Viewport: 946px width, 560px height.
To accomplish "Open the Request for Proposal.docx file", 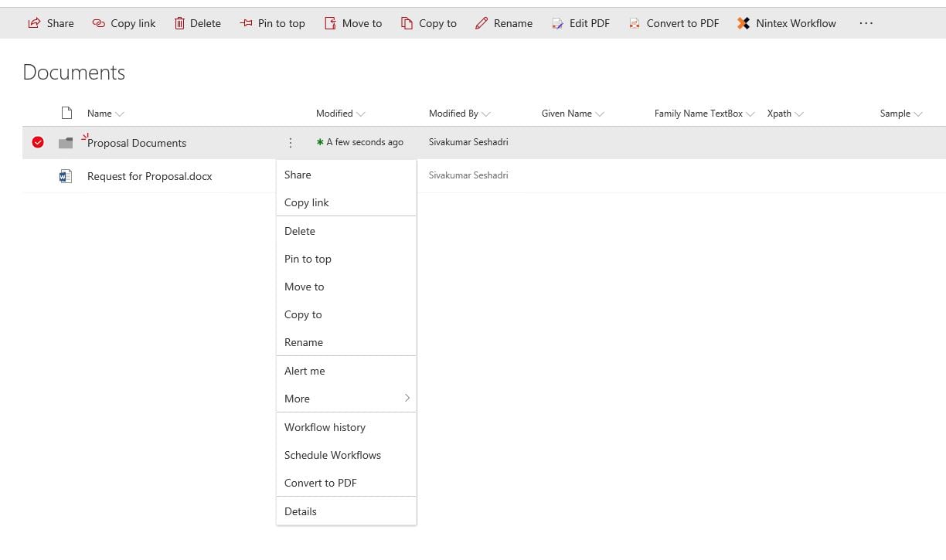I will coord(149,176).
